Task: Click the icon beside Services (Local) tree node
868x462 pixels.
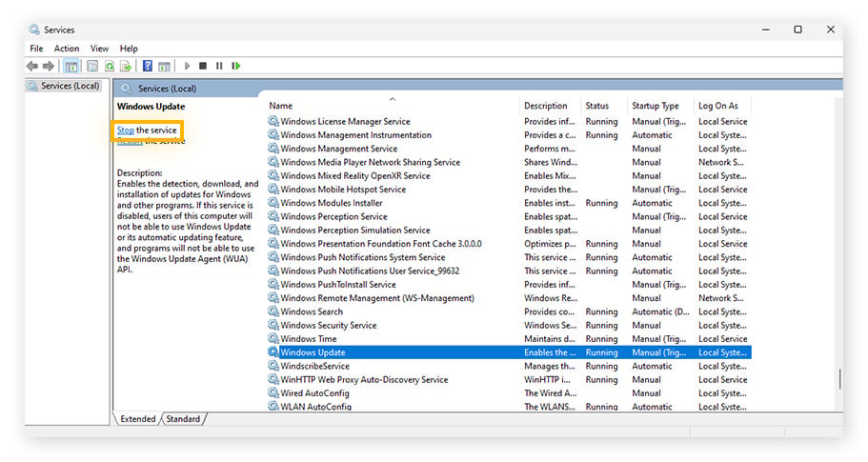Action: [x=32, y=86]
